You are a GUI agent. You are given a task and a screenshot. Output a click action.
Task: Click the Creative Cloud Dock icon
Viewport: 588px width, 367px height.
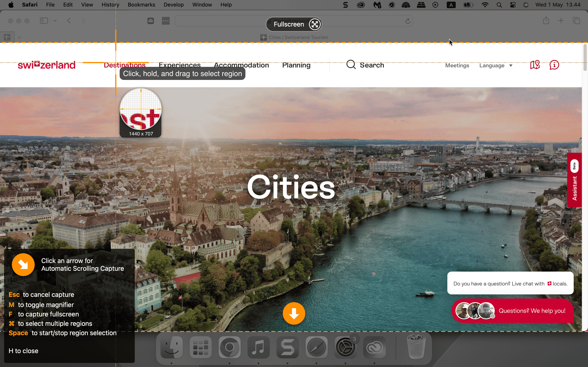point(374,347)
